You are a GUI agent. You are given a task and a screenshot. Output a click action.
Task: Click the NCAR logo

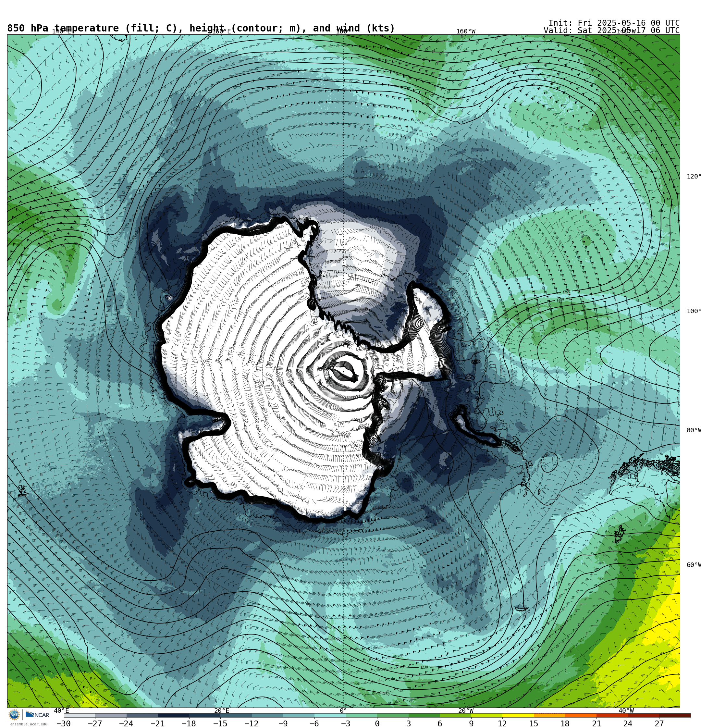point(38,715)
